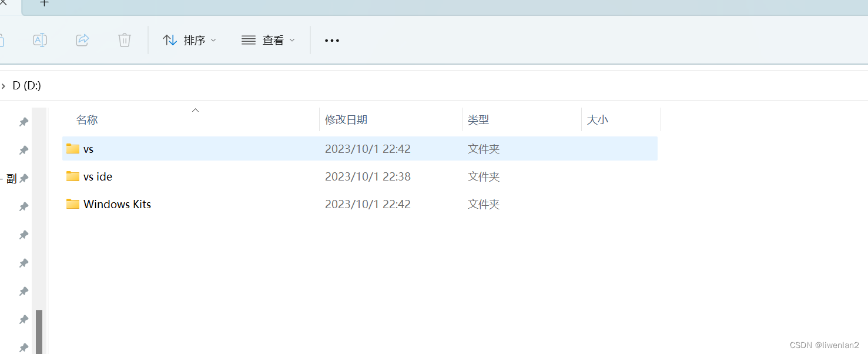
Task: Click the Windows Kits folder icon
Action: (x=72, y=204)
